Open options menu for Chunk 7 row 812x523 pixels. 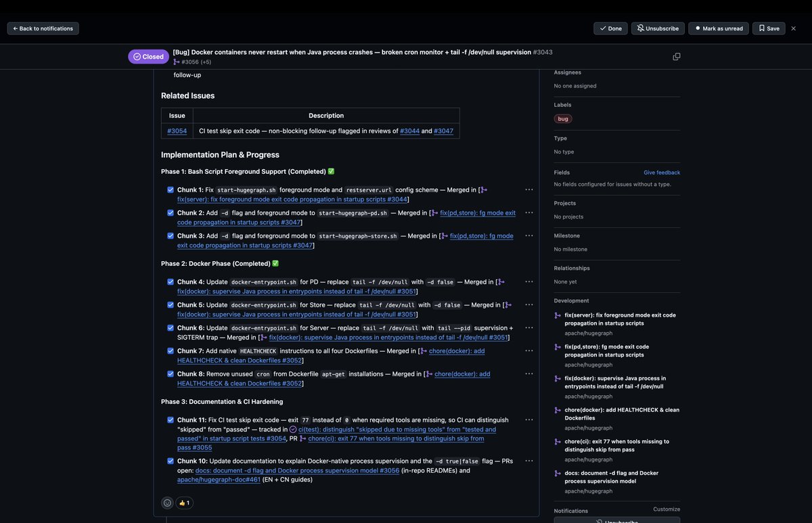(528, 351)
